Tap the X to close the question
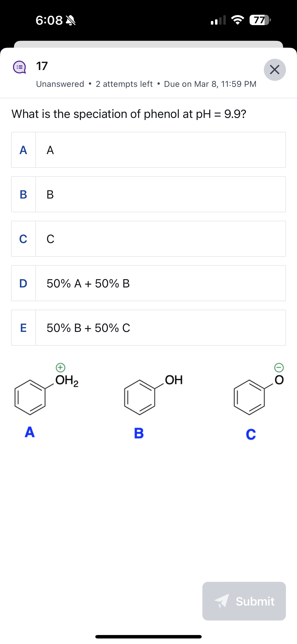297x644 pixels. (275, 70)
